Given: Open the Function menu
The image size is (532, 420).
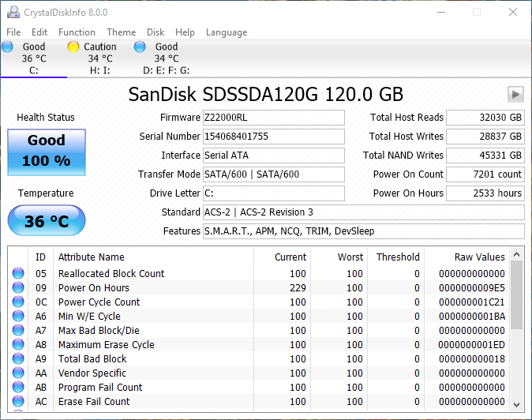Looking at the screenshot, I should tap(77, 32).
